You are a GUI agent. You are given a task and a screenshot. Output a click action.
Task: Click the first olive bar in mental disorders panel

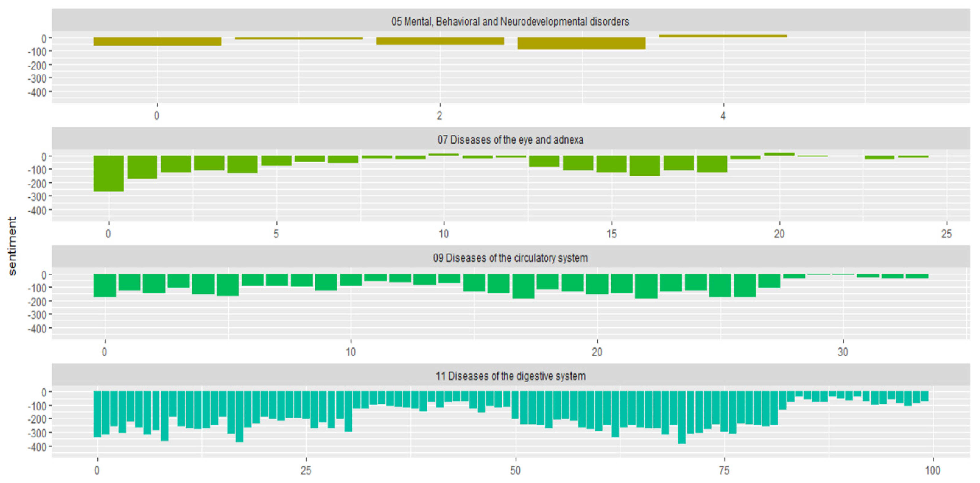[157, 41]
